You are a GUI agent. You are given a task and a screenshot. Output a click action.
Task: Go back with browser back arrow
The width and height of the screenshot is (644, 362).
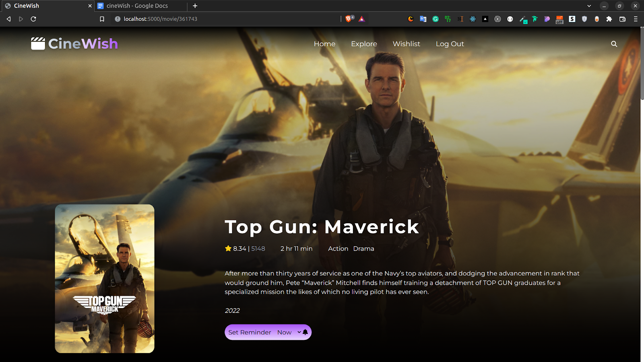(x=8, y=19)
